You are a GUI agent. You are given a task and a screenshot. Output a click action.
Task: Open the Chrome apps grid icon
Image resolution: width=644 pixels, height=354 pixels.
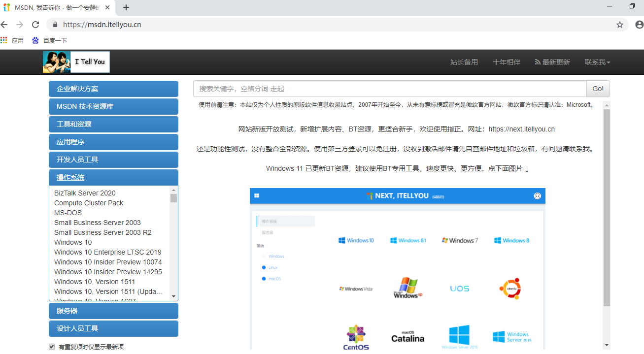(x=4, y=40)
